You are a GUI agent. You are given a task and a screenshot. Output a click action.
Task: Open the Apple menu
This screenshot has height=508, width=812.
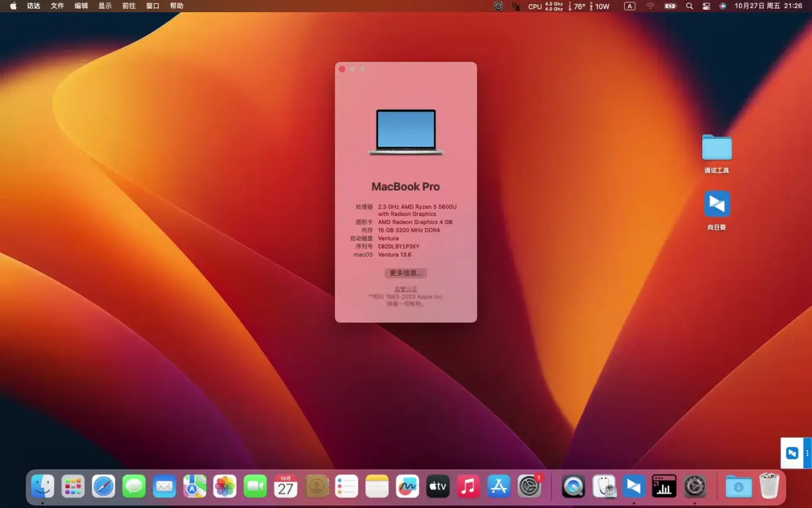click(x=13, y=6)
